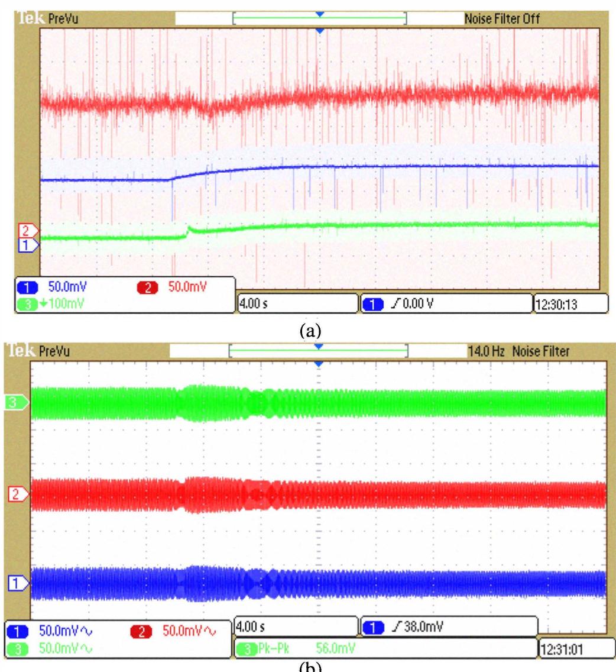The height and width of the screenshot is (672, 616).
Task: Click the 38.0mV trigger level readout
Action: click(x=424, y=627)
